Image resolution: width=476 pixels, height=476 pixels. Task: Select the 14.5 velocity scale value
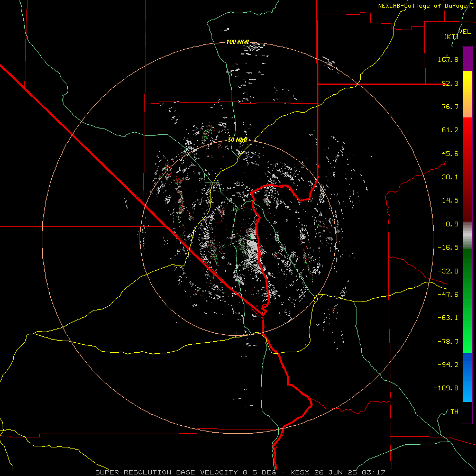pyautogui.click(x=450, y=200)
